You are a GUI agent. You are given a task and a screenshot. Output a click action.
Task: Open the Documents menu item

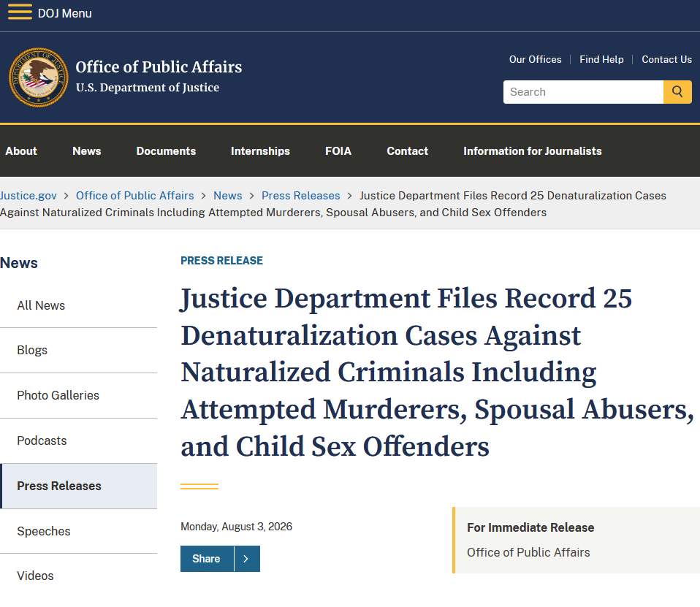tap(166, 151)
